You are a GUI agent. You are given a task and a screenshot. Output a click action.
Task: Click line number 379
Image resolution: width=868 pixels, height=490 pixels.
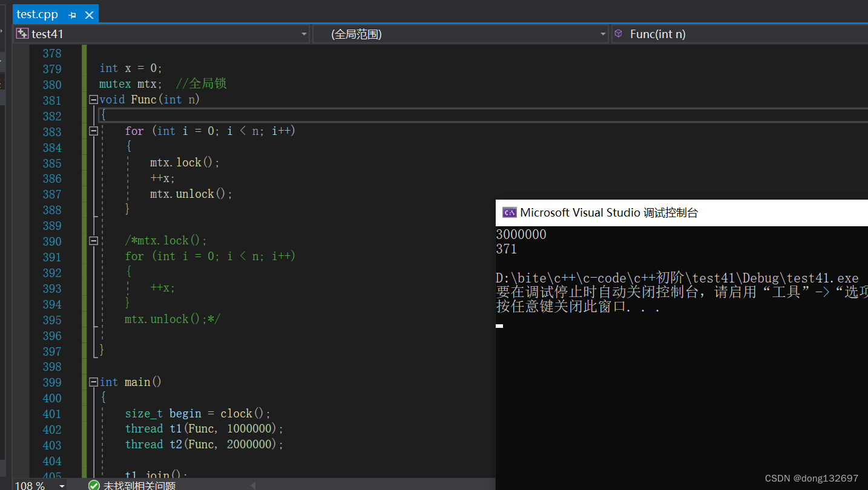pos(52,69)
